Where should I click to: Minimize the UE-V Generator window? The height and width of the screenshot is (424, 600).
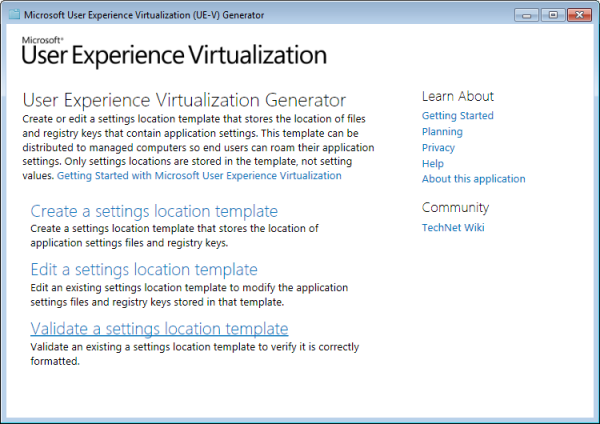(527, 15)
